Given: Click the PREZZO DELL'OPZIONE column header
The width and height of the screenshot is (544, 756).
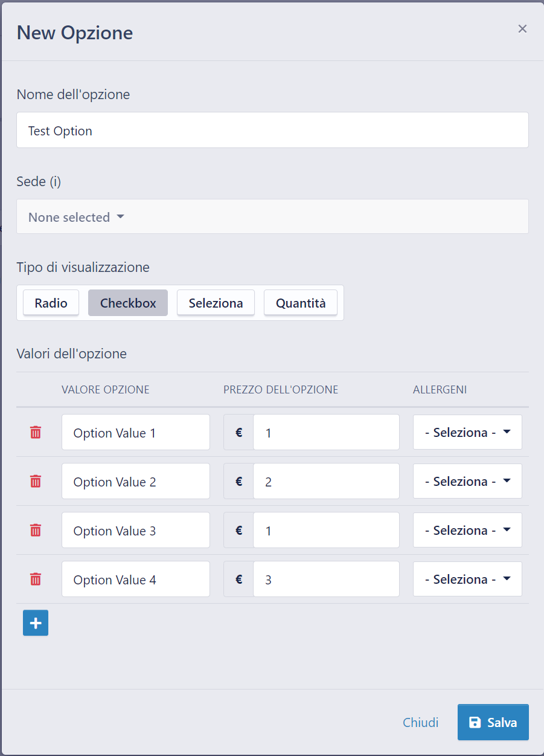Looking at the screenshot, I should click(281, 390).
